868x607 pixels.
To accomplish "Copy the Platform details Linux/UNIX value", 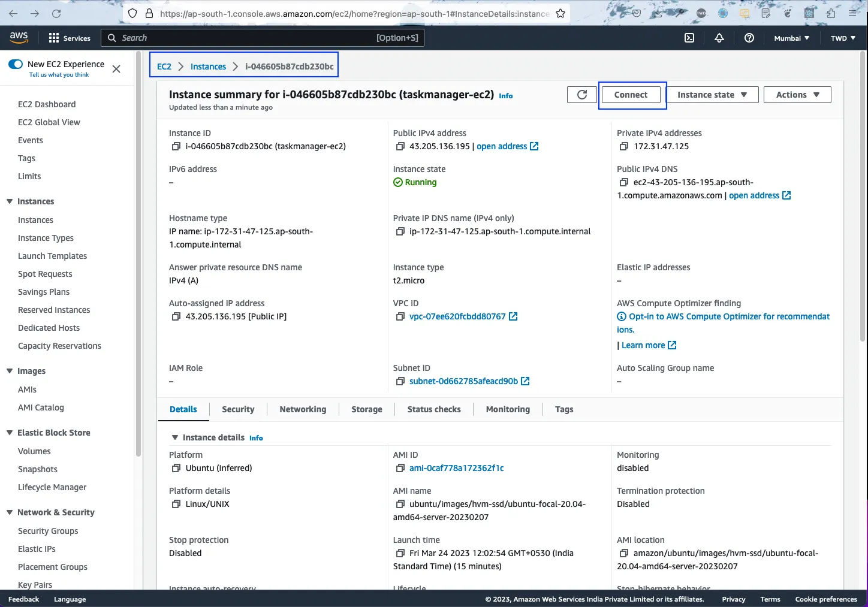I will [x=176, y=504].
